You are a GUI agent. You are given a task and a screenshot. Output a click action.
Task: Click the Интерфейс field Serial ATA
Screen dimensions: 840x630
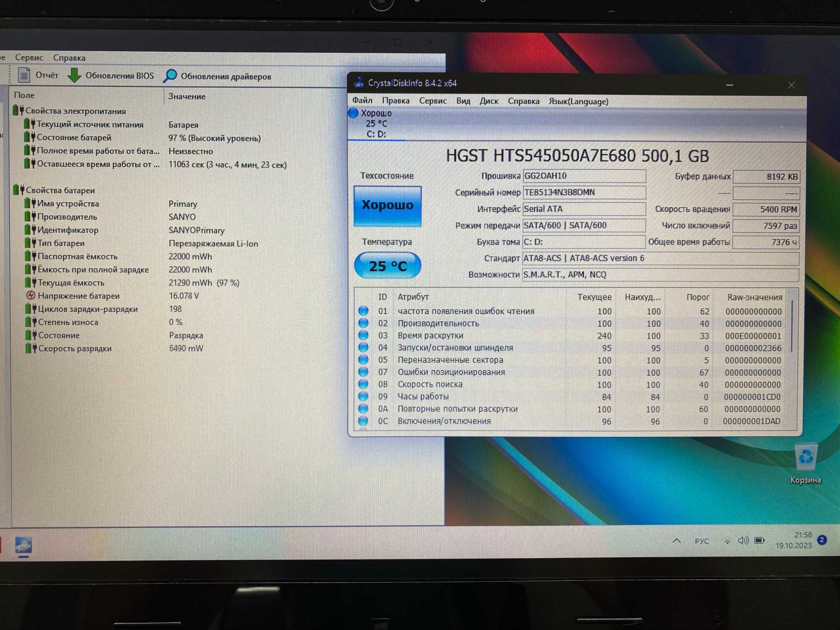[x=584, y=209]
